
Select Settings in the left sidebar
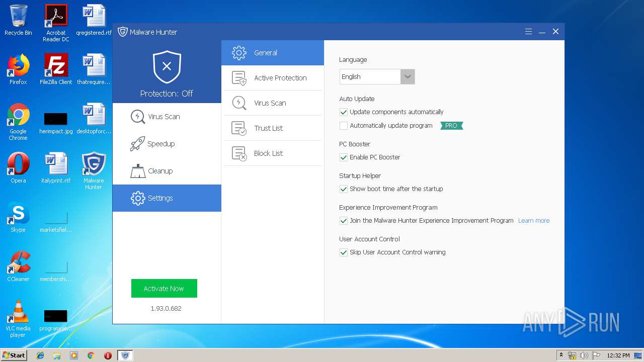point(167,198)
